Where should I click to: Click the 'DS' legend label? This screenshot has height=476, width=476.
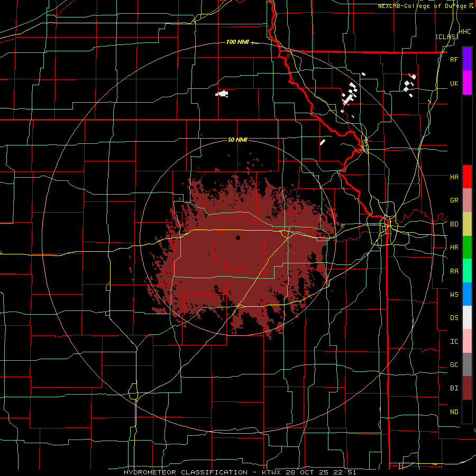454,318
